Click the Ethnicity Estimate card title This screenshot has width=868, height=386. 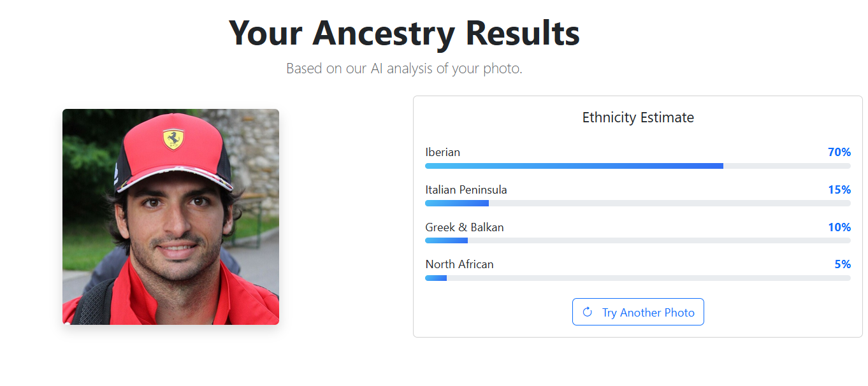[x=638, y=118]
